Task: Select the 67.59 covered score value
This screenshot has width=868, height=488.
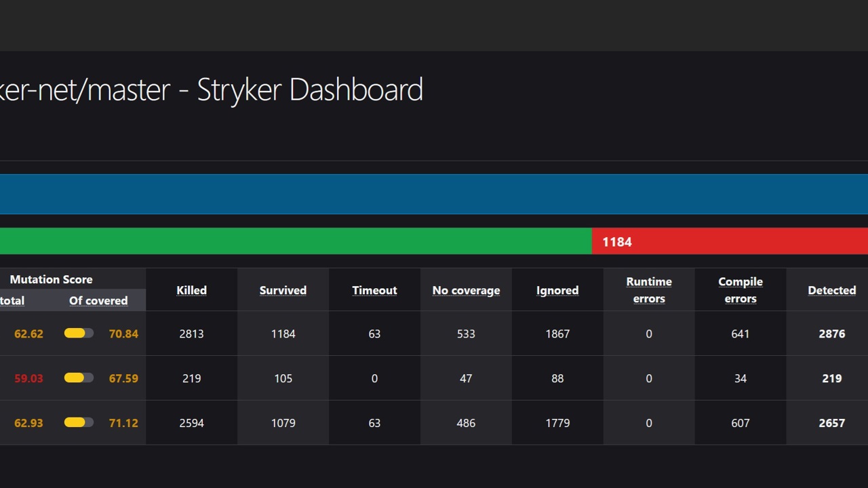Action: tap(123, 378)
